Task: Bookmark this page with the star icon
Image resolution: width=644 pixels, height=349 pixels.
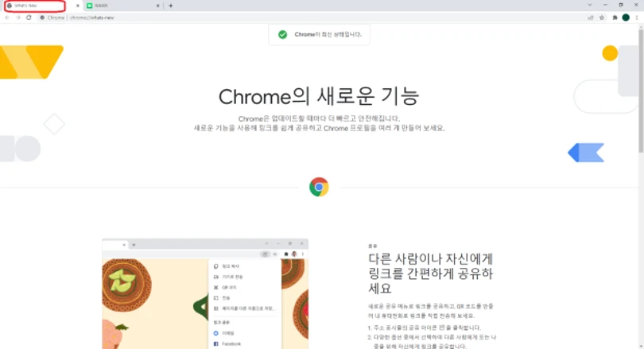Action: (602, 17)
